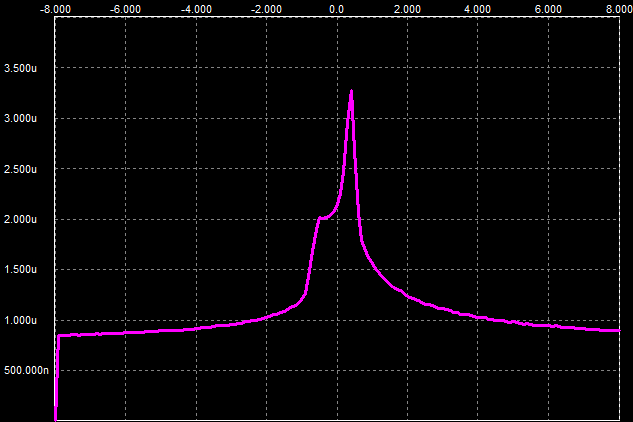633x422 pixels.
Task: Click the curve's shoulder near 2.000u
Action: click(320, 218)
